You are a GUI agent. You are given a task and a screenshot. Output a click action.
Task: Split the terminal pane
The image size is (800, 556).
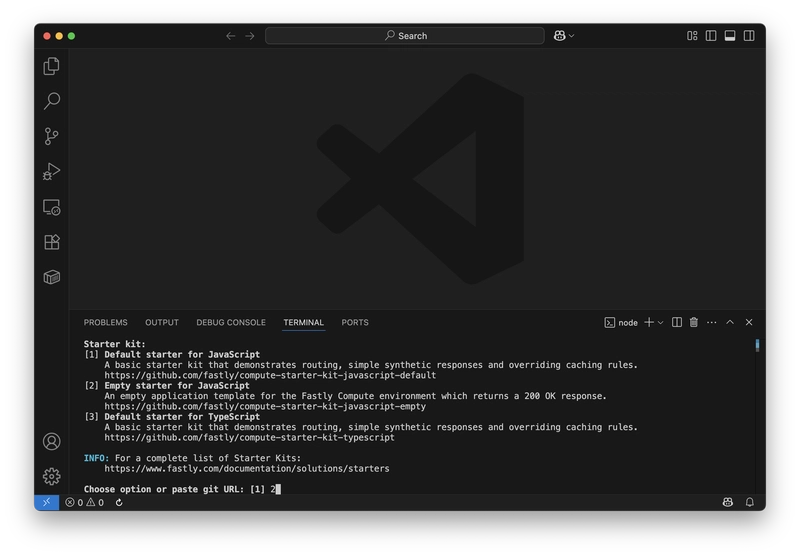coord(677,323)
